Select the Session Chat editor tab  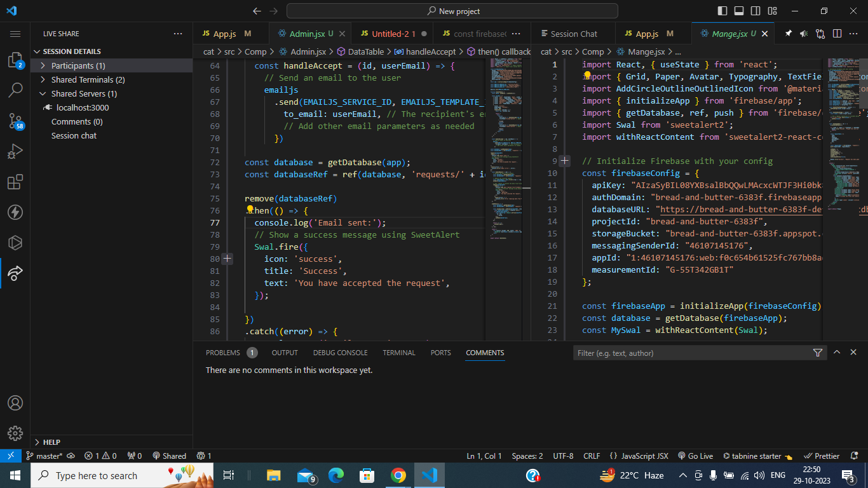(573, 34)
